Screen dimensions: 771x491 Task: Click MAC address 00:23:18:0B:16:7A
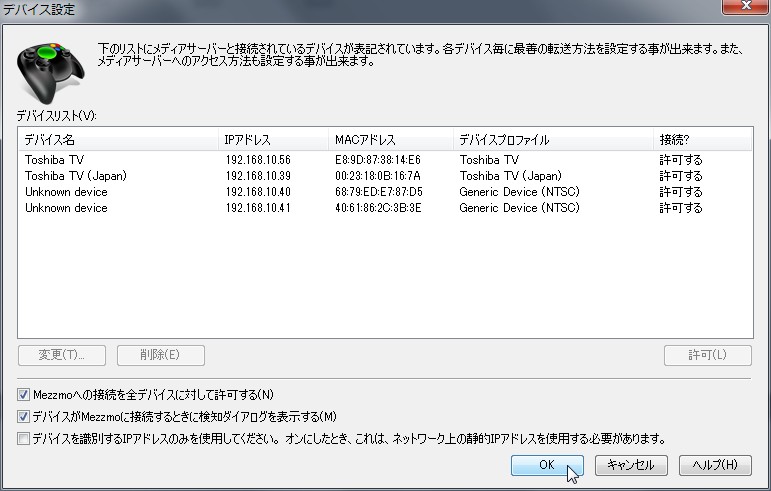tap(378, 175)
